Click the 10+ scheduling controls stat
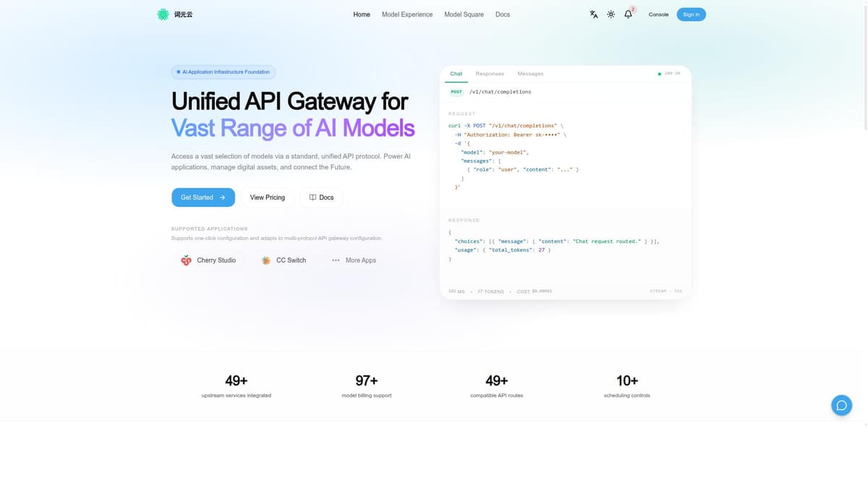Screen dimensions: 868x488 coord(627,387)
